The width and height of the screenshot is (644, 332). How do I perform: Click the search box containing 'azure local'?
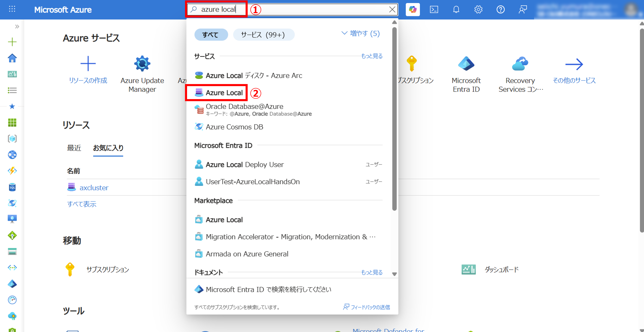(x=292, y=10)
